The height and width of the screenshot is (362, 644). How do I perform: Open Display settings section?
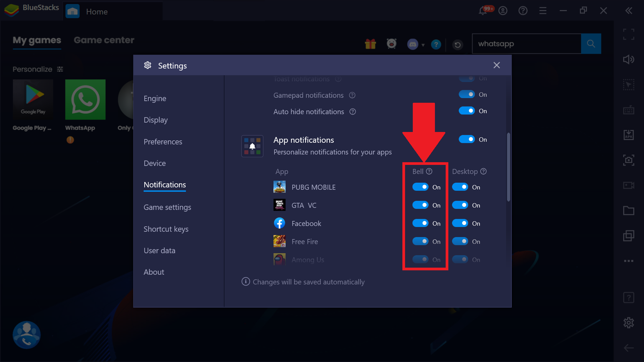[156, 120]
